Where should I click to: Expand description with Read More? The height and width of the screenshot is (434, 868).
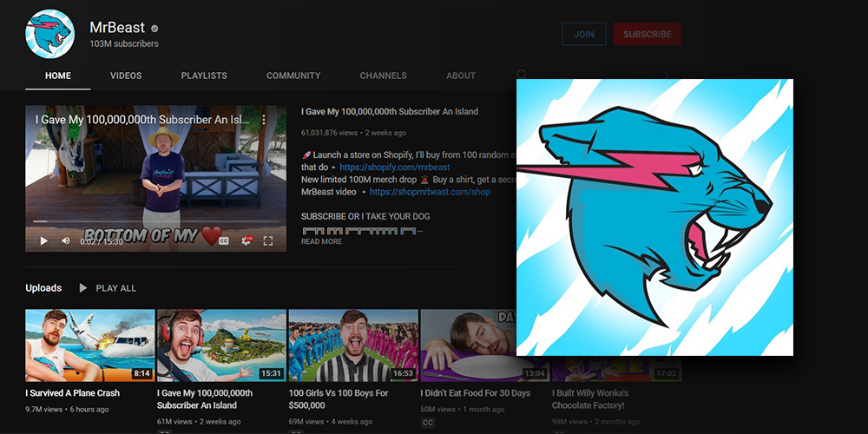click(x=322, y=241)
